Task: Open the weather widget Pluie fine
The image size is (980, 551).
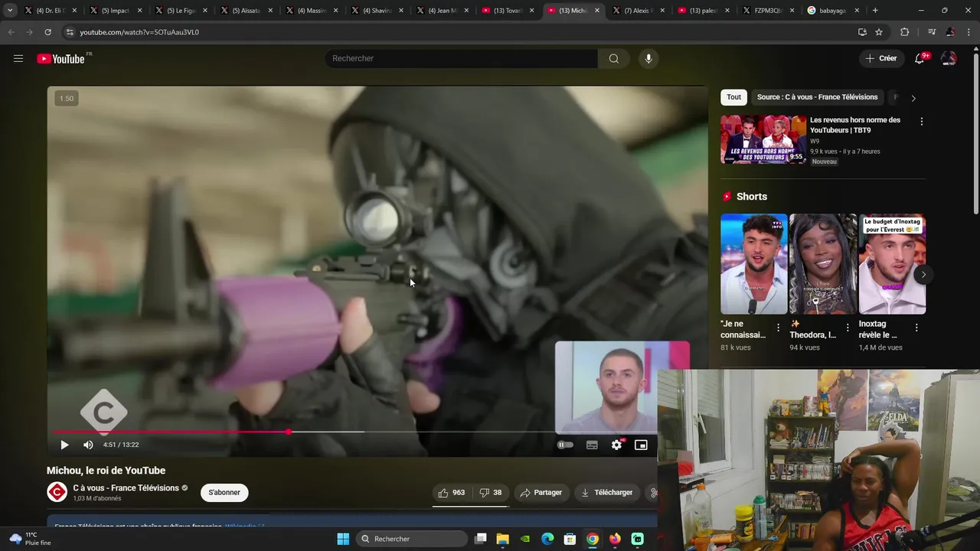Action: click(31, 539)
